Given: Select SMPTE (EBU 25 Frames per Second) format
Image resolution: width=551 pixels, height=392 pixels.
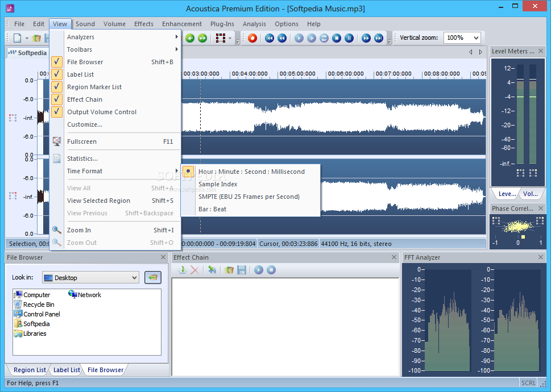Looking at the screenshot, I should 251,197.
